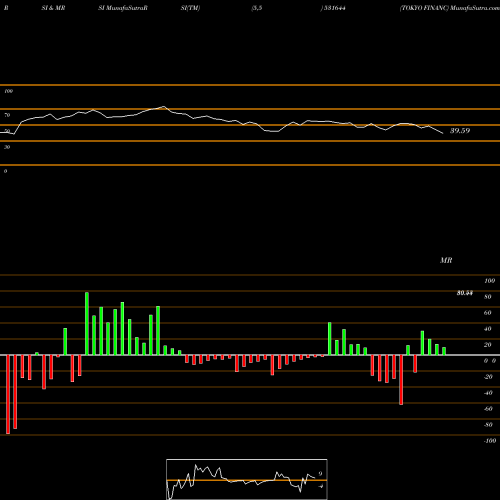Click the end point of the RSI line
The height and width of the screenshot is (500, 500).
[x=443, y=133]
